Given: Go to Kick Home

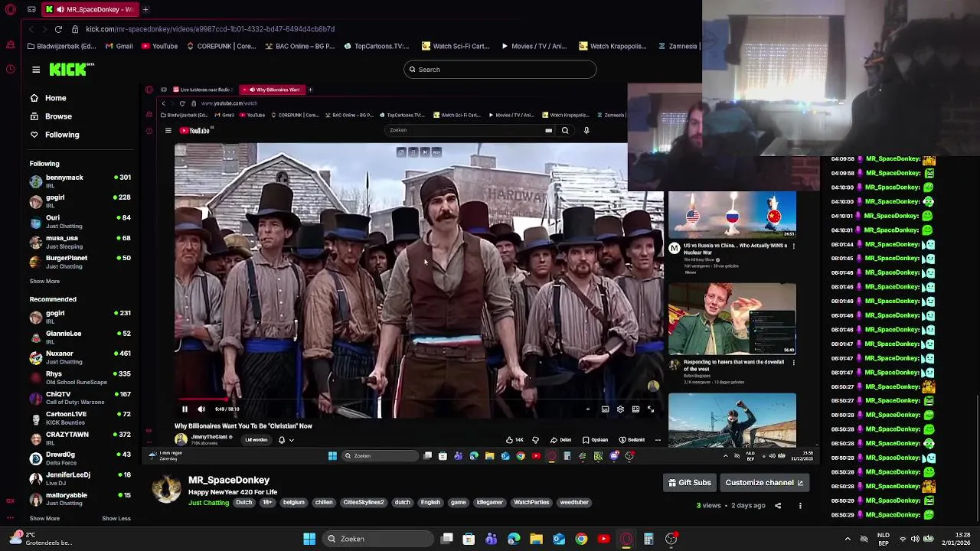Looking at the screenshot, I should (x=49, y=98).
